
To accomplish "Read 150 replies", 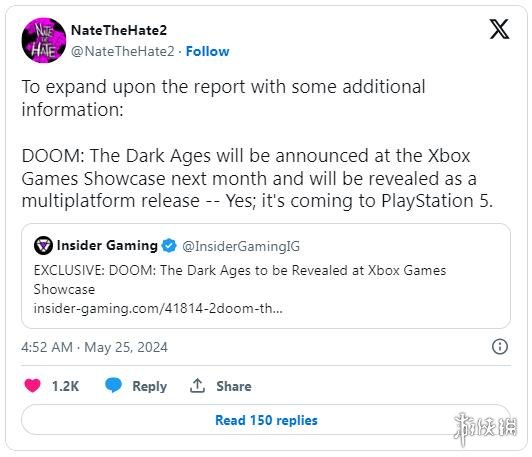I will (266, 420).
